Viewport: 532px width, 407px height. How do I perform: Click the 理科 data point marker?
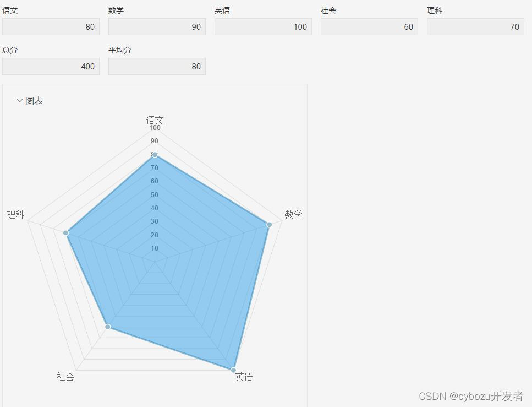click(x=66, y=234)
